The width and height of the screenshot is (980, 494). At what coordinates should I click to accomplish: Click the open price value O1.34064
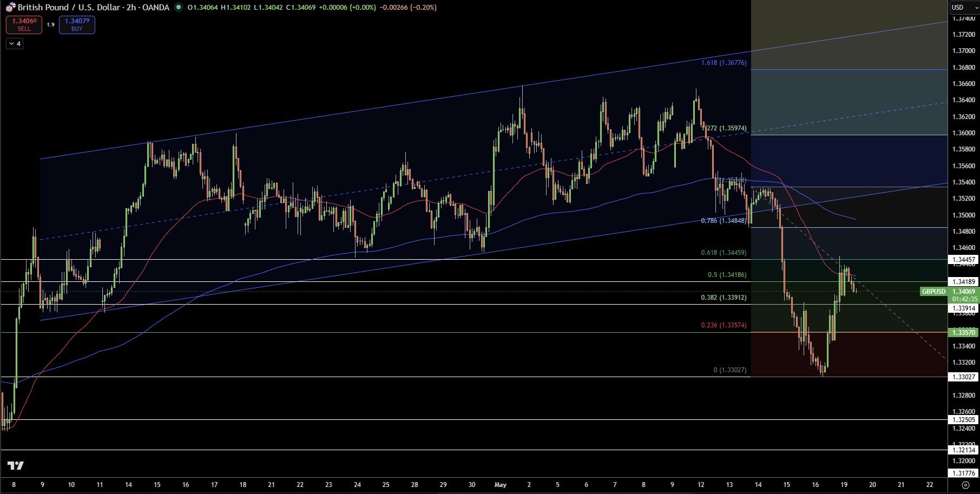(202, 8)
